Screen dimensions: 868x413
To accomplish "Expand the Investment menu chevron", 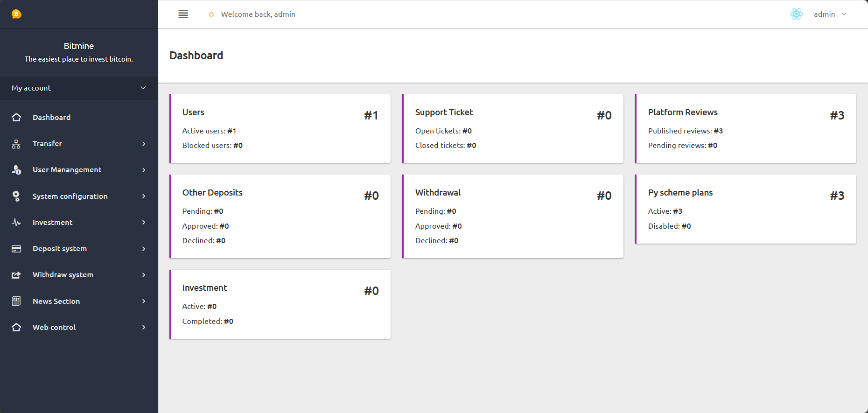I will [x=144, y=222].
